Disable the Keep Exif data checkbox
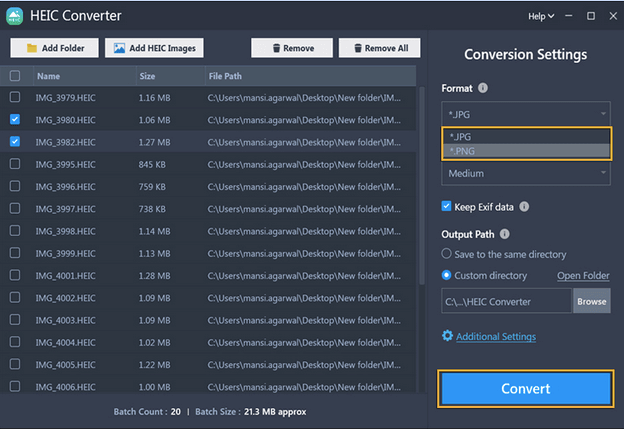Image resolution: width=624 pixels, height=429 pixels. [447, 207]
